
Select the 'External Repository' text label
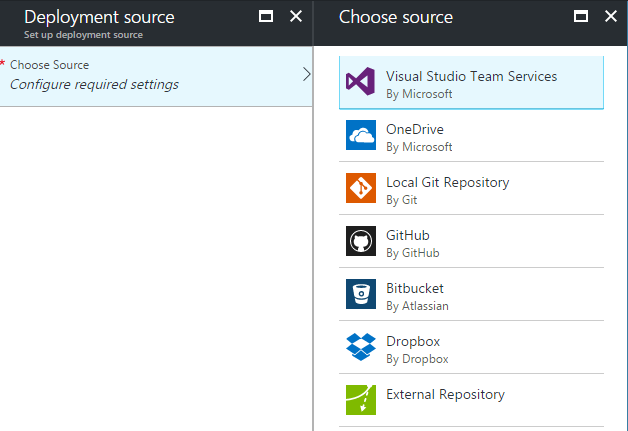click(445, 394)
